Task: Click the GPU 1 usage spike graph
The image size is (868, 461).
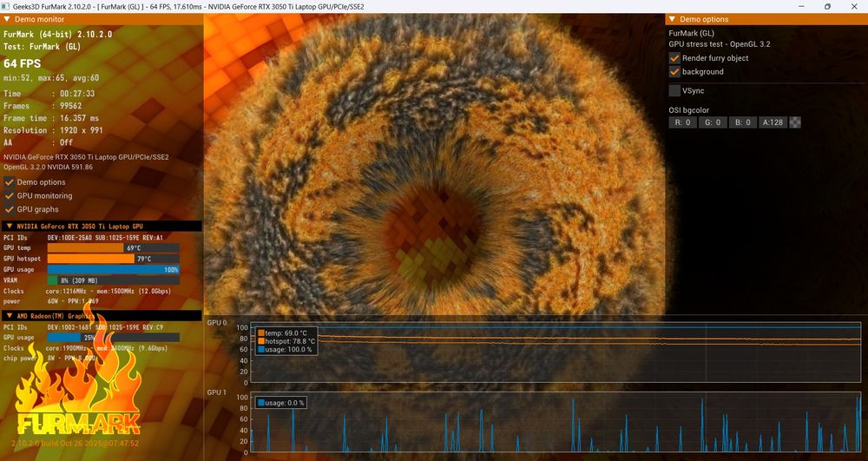Action: point(556,422)
